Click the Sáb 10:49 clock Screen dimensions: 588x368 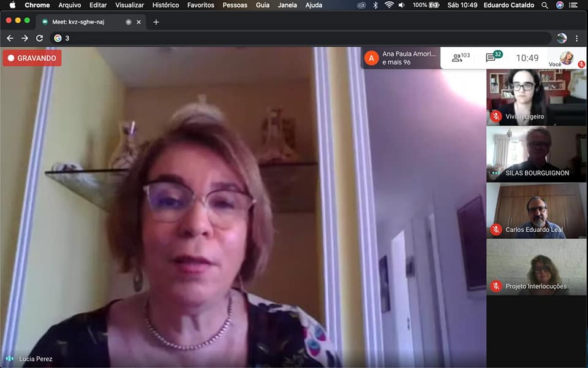point(462,5)
